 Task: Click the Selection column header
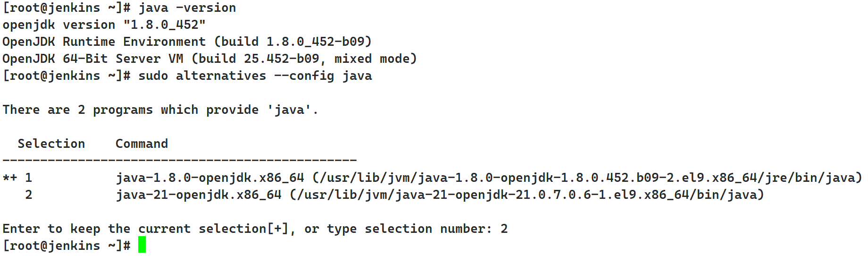[51, 144]
